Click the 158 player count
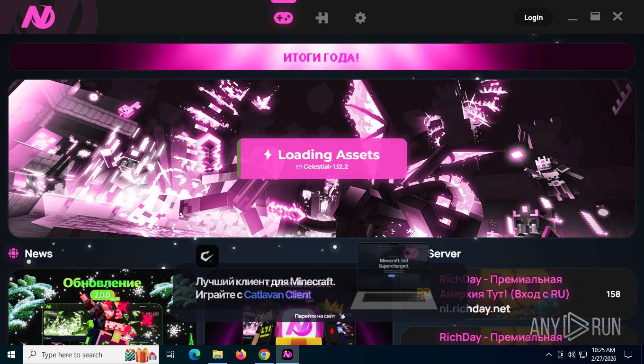Image resolution: width=644 pixels, height=364 pixels. [x=613, y=294]
